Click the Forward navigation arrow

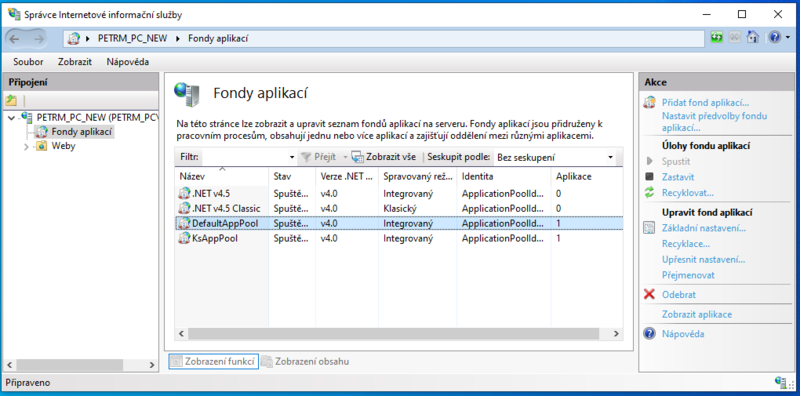tap(38, 38)
